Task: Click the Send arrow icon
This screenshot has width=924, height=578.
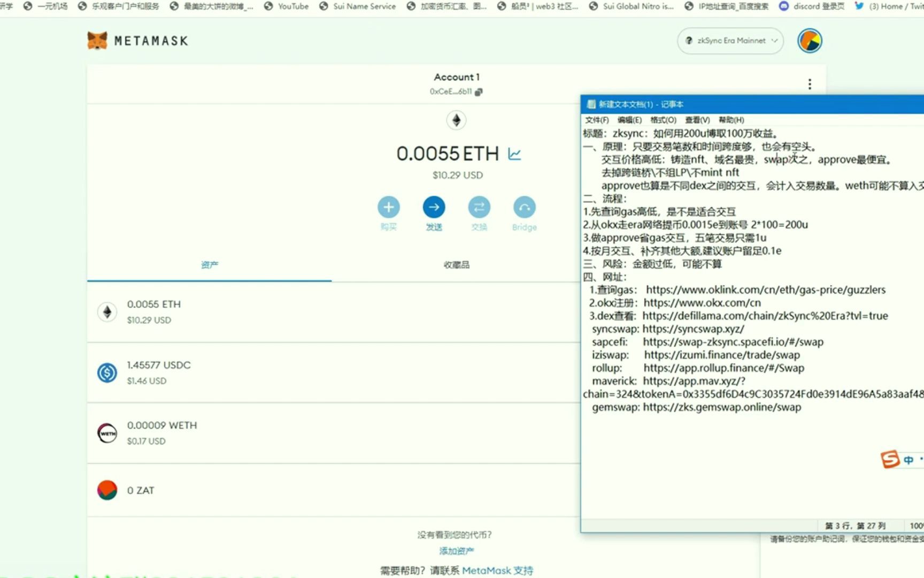Action: coord(434,207)
